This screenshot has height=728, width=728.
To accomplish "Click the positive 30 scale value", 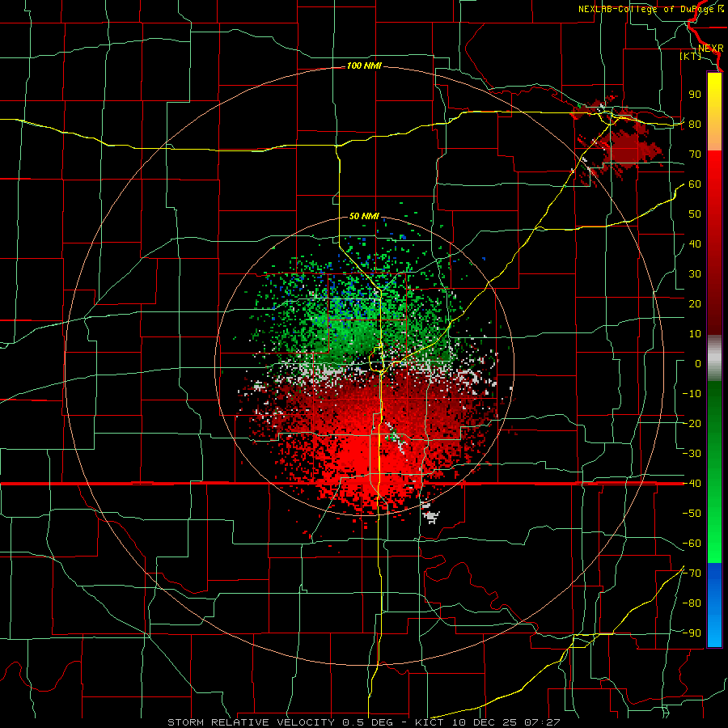I will click(695, 274).
